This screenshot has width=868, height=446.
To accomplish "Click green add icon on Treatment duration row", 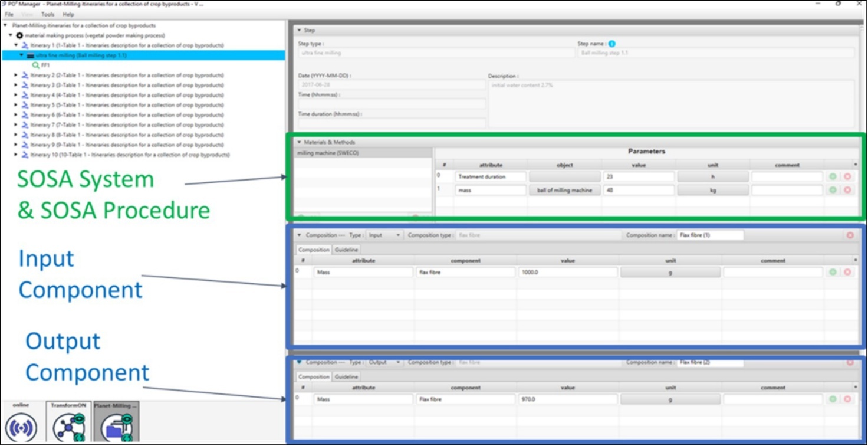I will tap(833, 177).
